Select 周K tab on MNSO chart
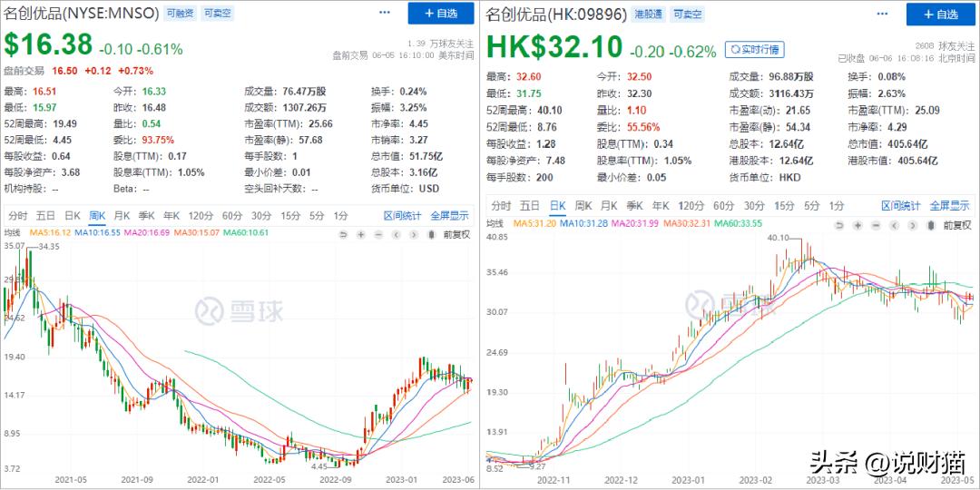The height and width of the screenshot is (490, 980). tap(97, 216)
